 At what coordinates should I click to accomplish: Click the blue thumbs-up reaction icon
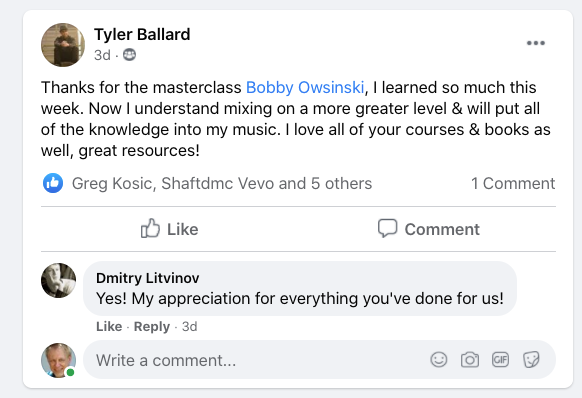[53, 183]
